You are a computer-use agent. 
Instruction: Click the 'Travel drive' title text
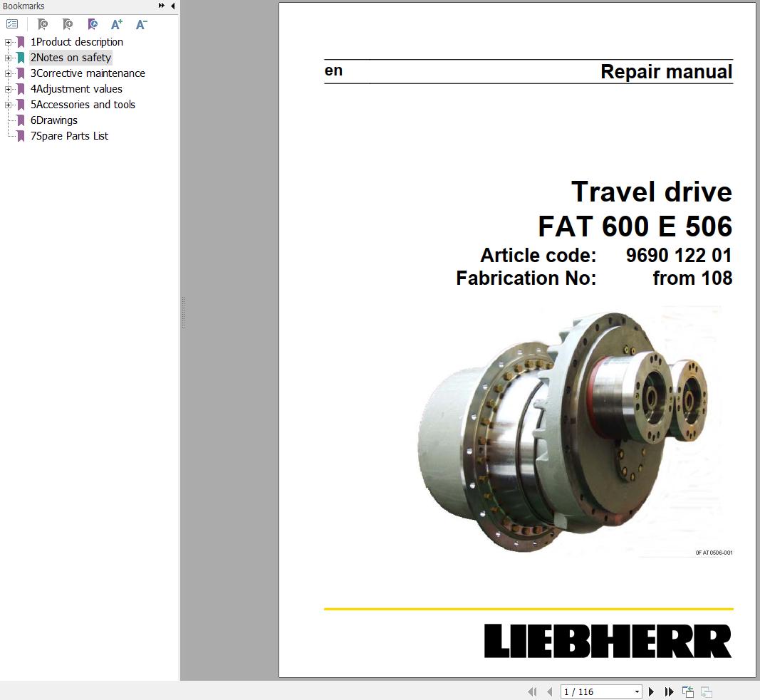click(652, 192)
